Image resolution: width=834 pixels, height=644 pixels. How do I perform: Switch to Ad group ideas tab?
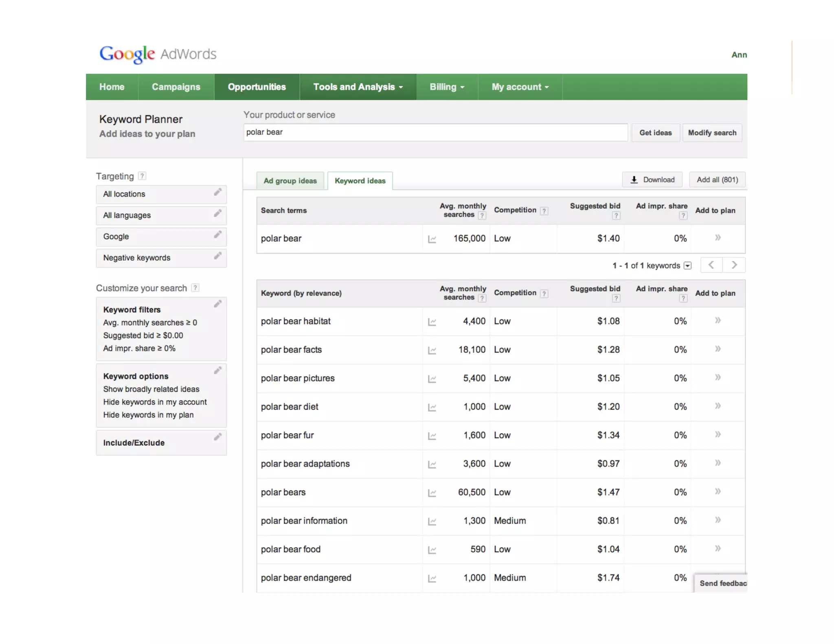[290, 181]
